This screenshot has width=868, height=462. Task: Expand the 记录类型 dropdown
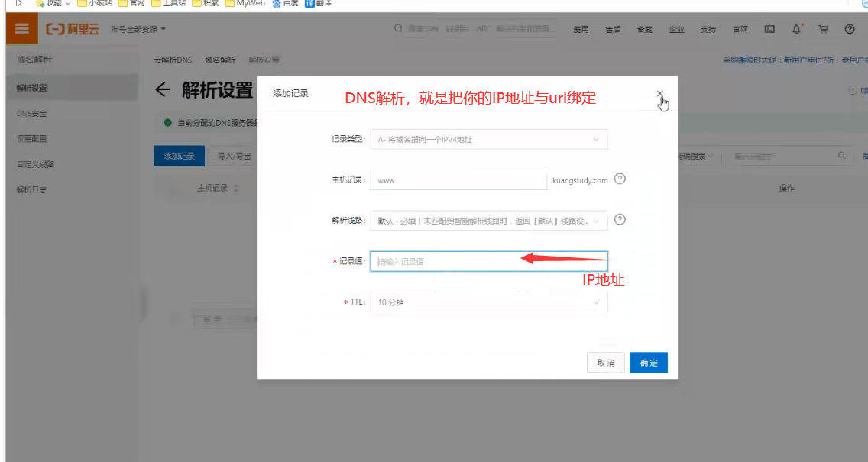tap(489, 140)
